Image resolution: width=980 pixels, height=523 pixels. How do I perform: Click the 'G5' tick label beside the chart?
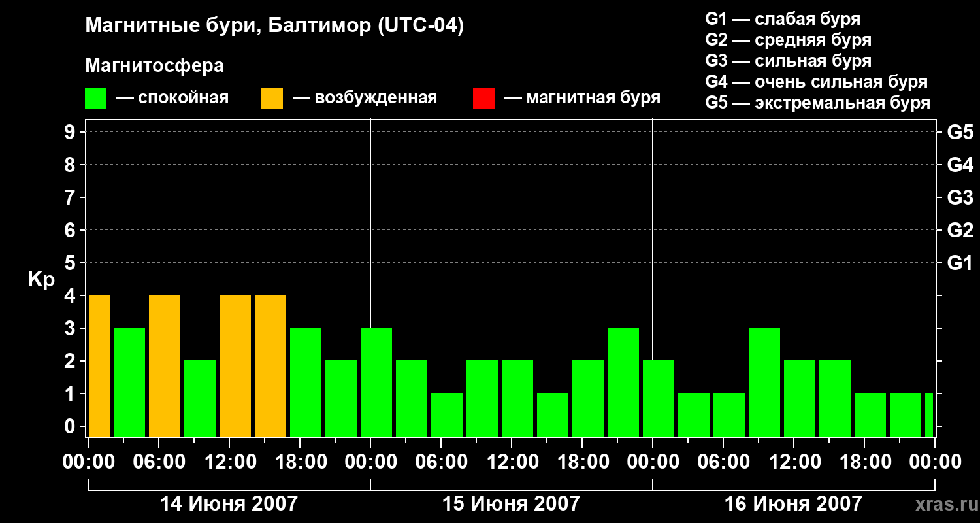[960, 132]
